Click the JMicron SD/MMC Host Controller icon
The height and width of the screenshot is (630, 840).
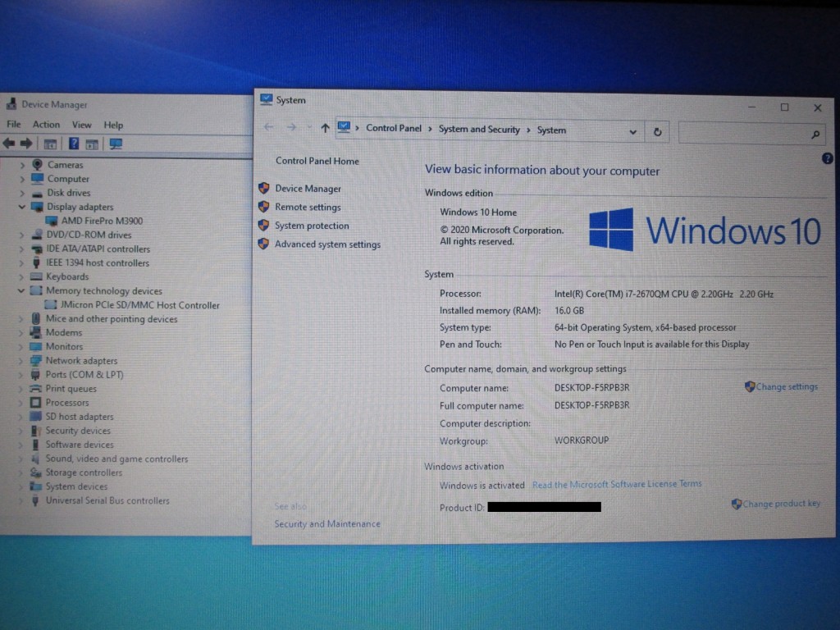tap(51, 305)
